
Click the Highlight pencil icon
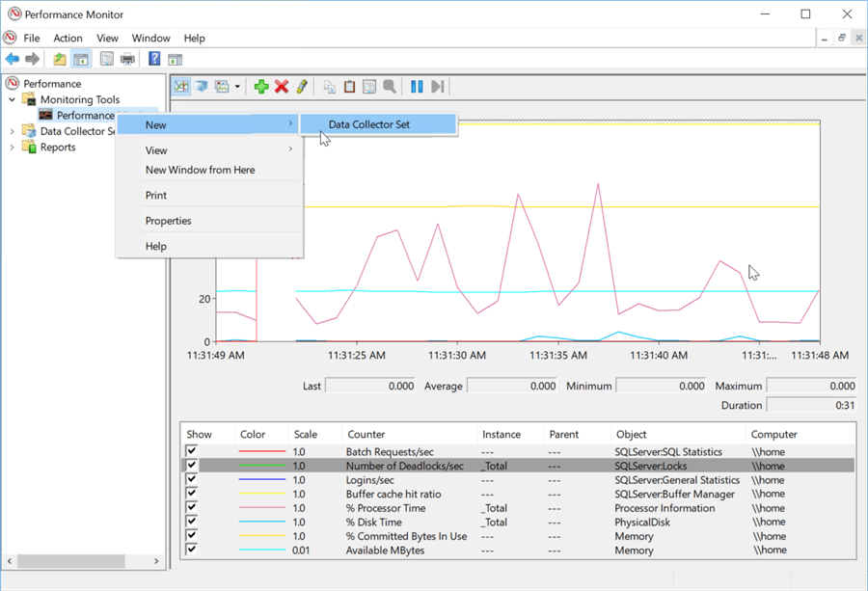pyautogui.click(x=302, y=87)
